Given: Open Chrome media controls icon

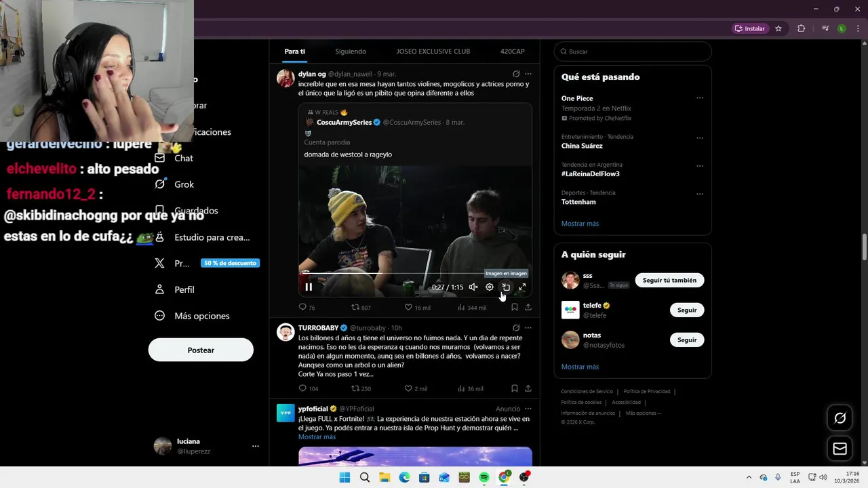Looking at the screenshot, I should pos(825,28).
